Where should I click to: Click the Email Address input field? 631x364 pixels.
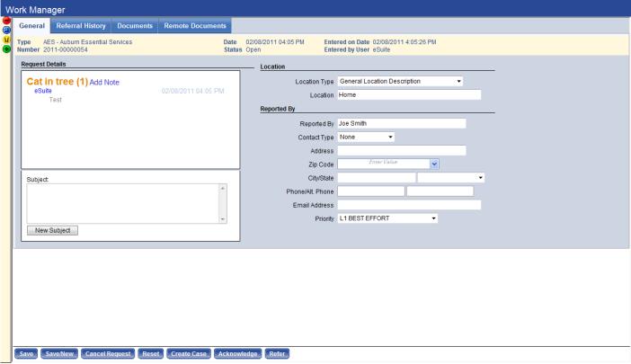[x=409, y=205]
